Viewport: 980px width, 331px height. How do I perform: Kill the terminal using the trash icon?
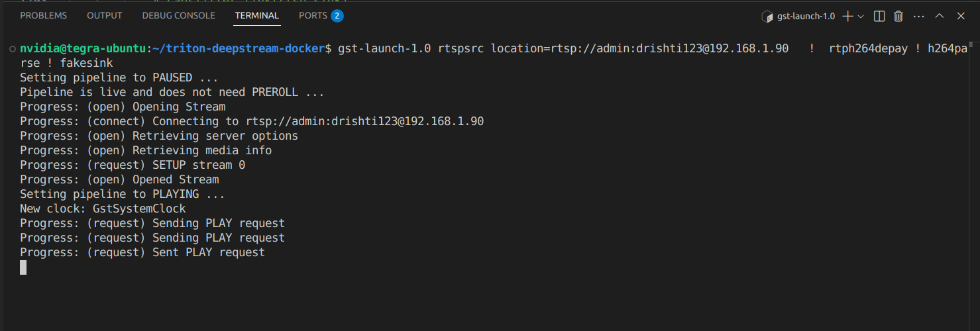tap(898, 16)
